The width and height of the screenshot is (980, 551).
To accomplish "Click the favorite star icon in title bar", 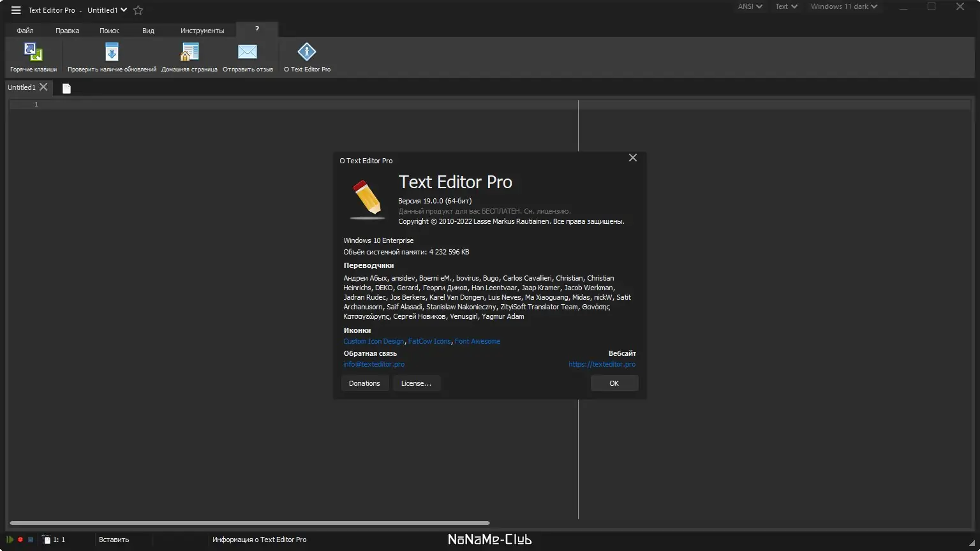I will tap(138, 10).
